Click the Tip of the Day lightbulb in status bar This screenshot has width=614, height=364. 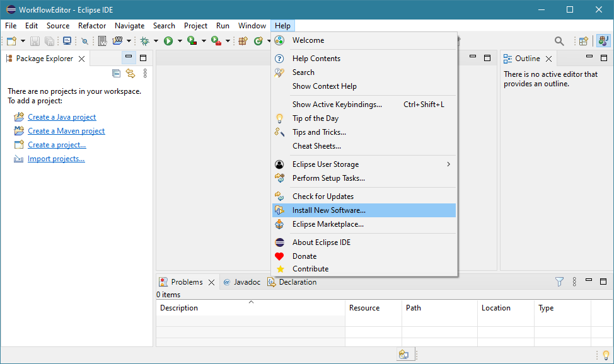click(x=606, y=355)
